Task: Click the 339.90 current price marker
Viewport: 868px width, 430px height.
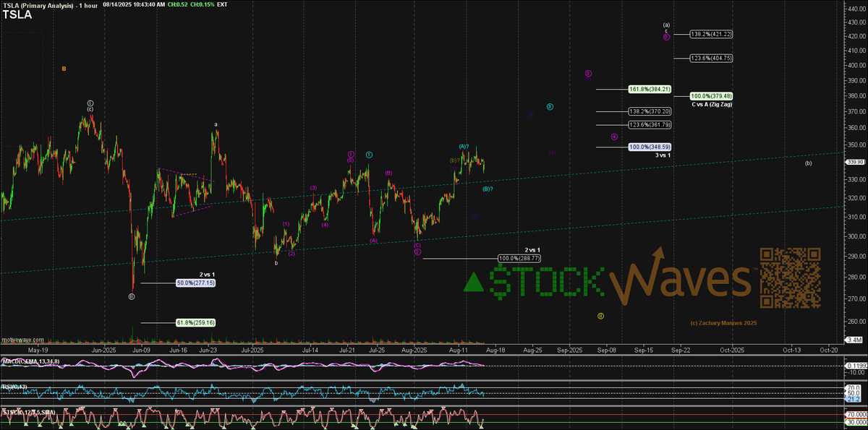Action: [x=854, y=162]
